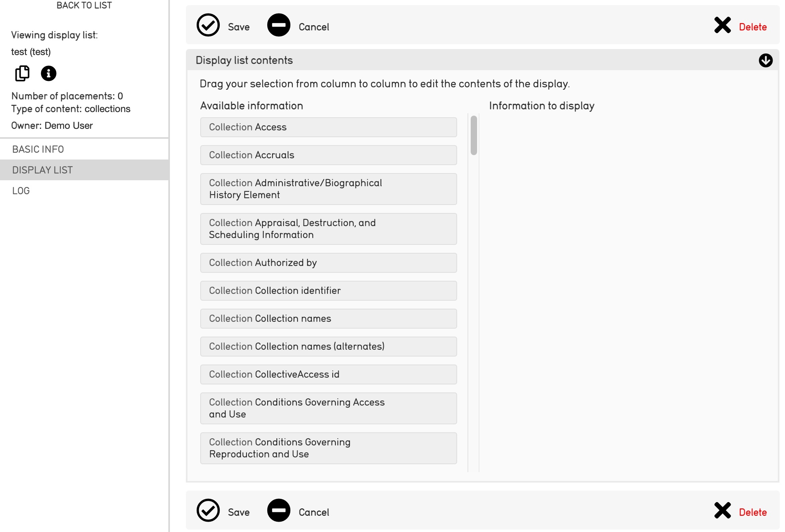This screenshot has width=785, height=532.
Task: Click the bottom Delete X icon
Action: coord(722,510)
